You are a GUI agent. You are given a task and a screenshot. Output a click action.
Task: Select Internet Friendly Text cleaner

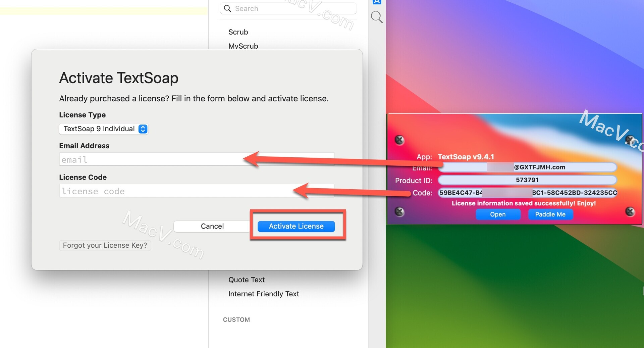tap(264, 294)
